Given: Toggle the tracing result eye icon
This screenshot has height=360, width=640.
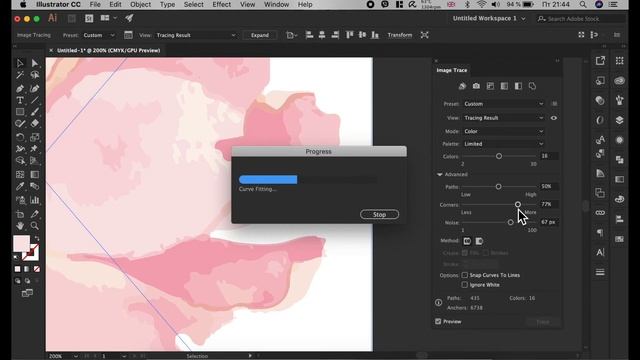Looking at the screenshot, I should click(553, 118).
